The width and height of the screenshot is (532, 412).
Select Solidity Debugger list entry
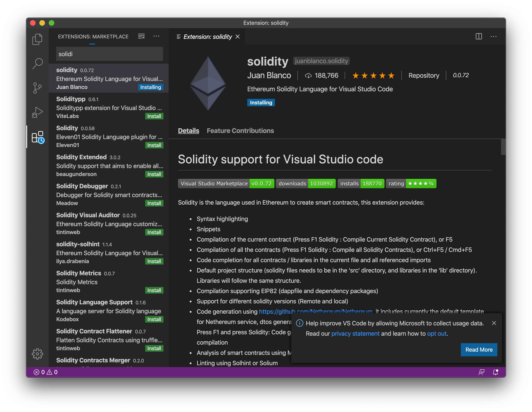tap(109, 194)
